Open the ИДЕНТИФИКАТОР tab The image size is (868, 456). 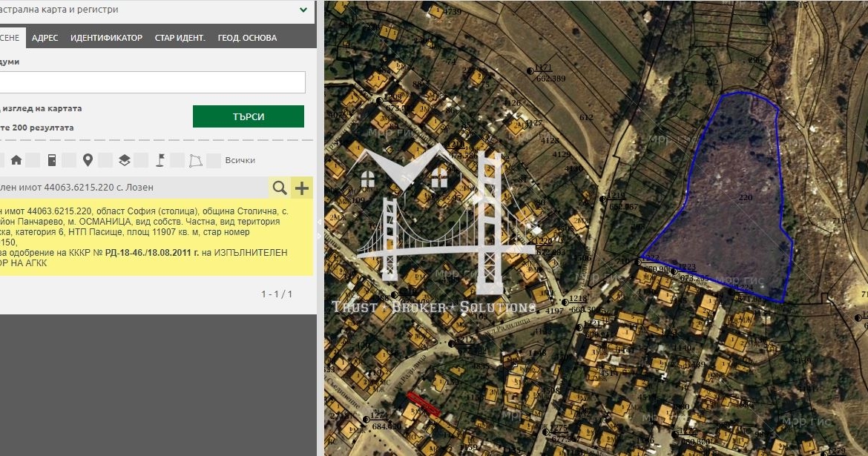coord(106,38)
